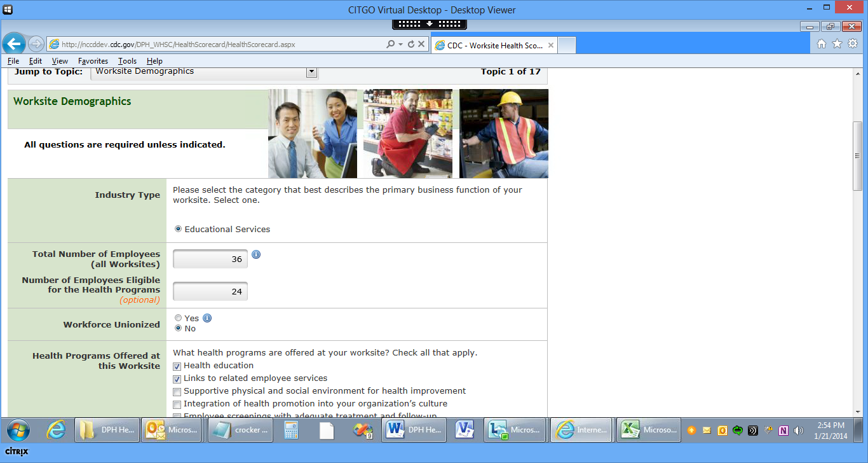868x463 pixels.
Task: Open the Edit menu
Action: 36,61
